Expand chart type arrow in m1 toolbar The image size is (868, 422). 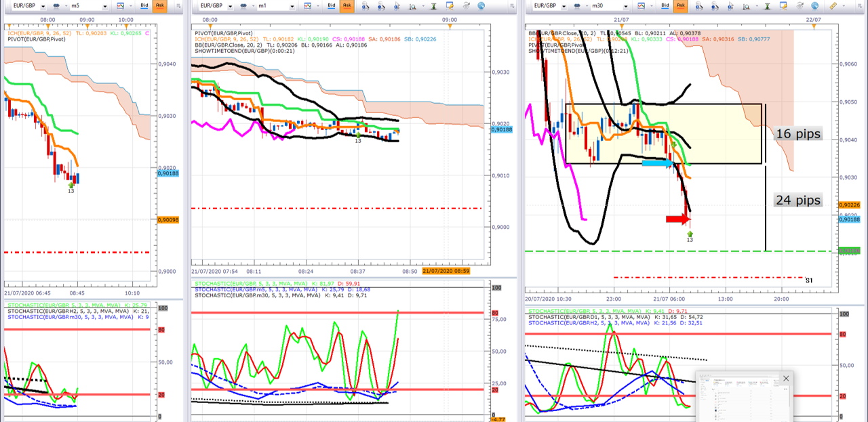(x=318, y=5)
